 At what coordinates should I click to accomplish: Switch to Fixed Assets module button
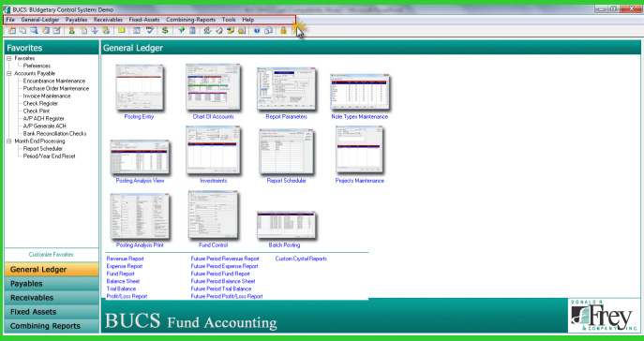point(52,312)
